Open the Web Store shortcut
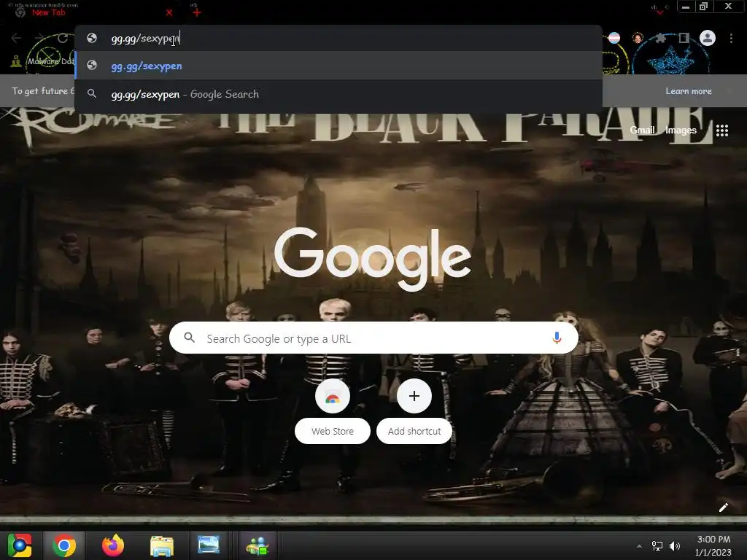The height and width of the screenshot is (560, 747). point(333,412)
